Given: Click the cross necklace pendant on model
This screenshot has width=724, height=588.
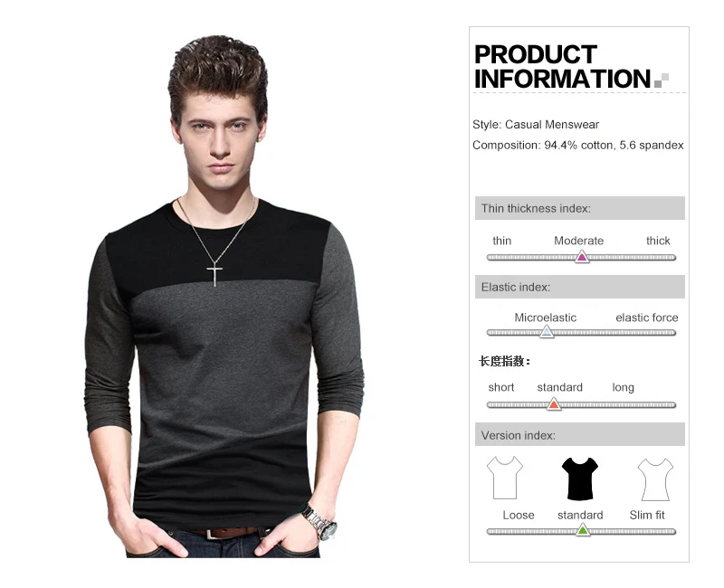Looking at the screenshot, I should pos(214,274).
